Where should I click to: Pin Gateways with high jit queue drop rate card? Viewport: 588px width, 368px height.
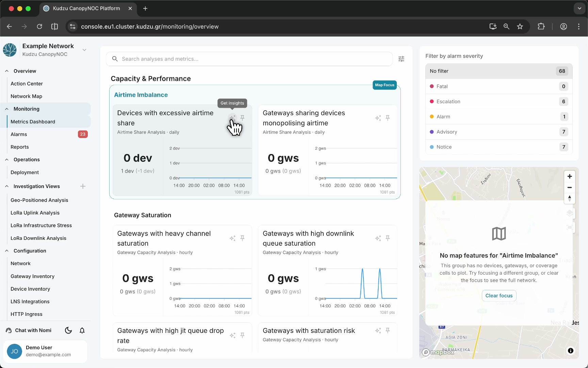[x=242, y=335]
